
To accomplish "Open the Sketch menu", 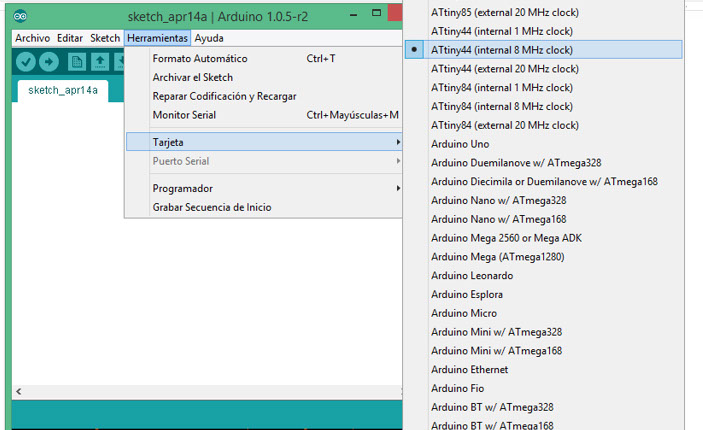I will pos(105,38).
